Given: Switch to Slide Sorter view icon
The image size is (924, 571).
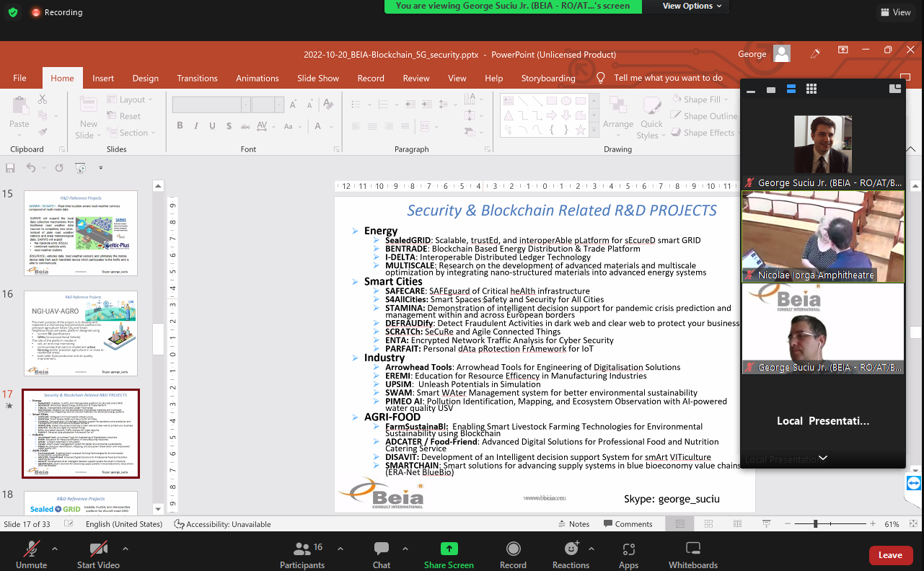Looking at the screenshot, I should 708,524.
